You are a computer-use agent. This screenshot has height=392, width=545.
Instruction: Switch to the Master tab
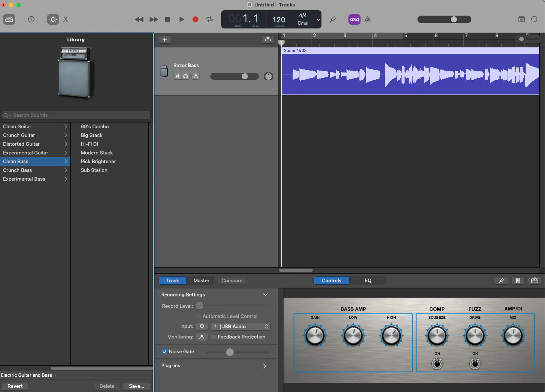pos(201,280)
